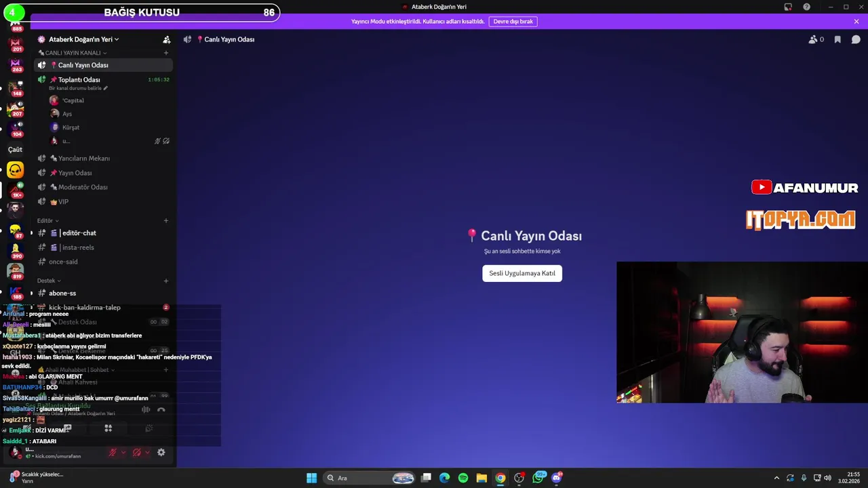Image resolution: width=868 pixels, height=488 pixels.
Task: Open File Explorer from the taskbar
Action: click(x=481, y=478)
